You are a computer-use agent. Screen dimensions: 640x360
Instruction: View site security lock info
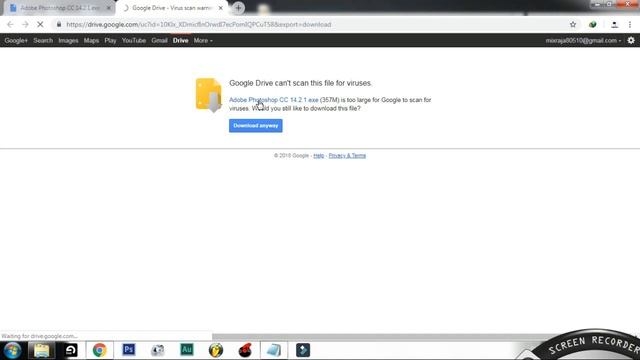pos(59,24)
